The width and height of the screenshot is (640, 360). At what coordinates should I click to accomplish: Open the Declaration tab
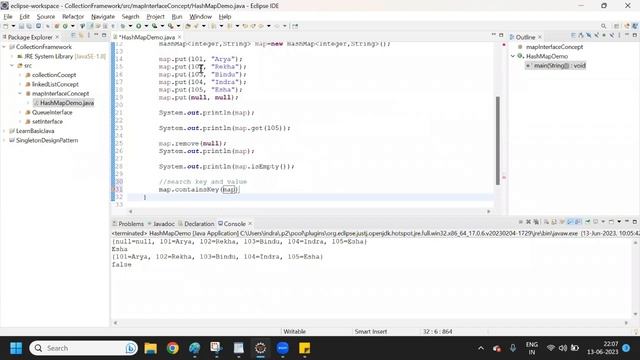tap(196, 224)
